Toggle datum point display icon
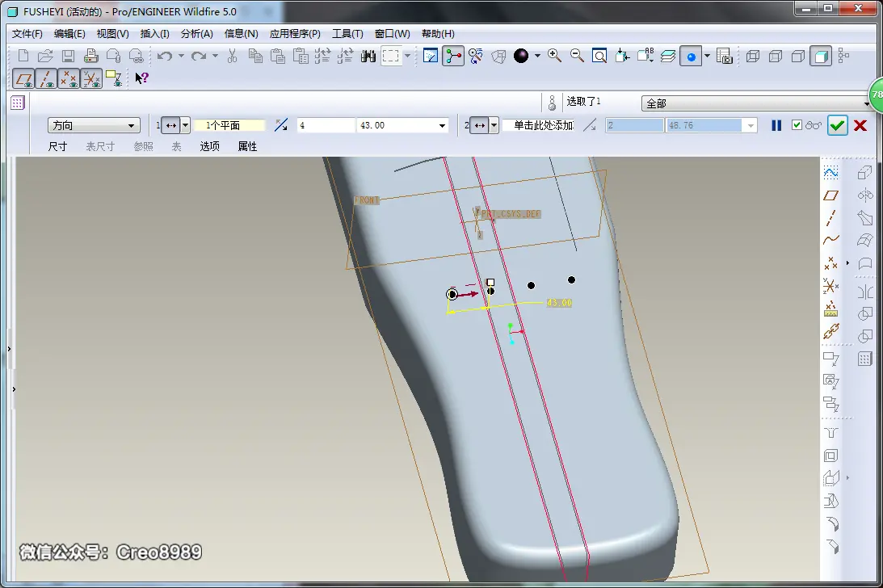 tap(69, 79)
